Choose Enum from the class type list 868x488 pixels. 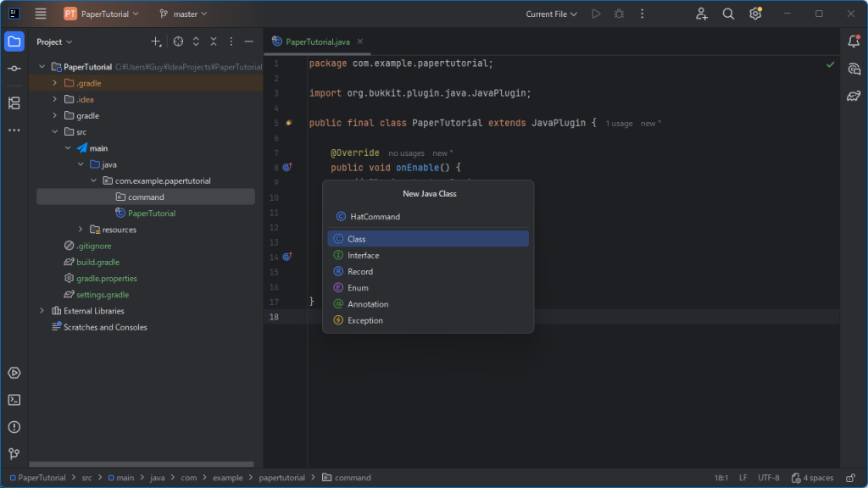(x=358, y=288)
